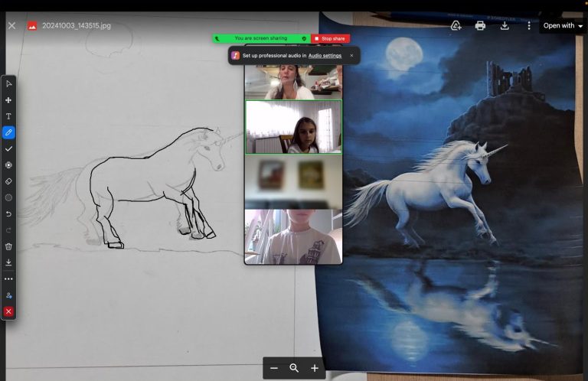Click the add shortcut to Drive icon
The height and width of the screenshot is (381, 588).
click(x=456, y=25)
